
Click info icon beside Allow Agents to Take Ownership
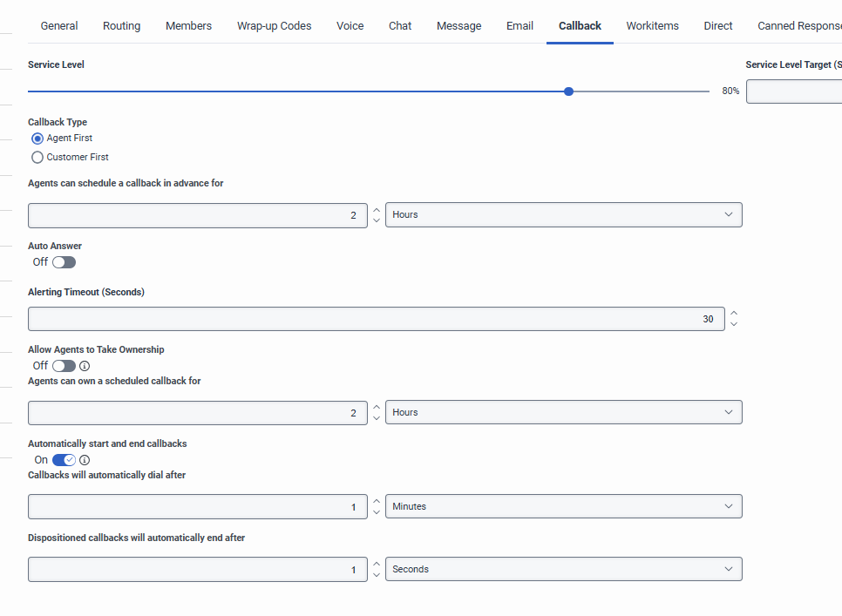[85, 366]
